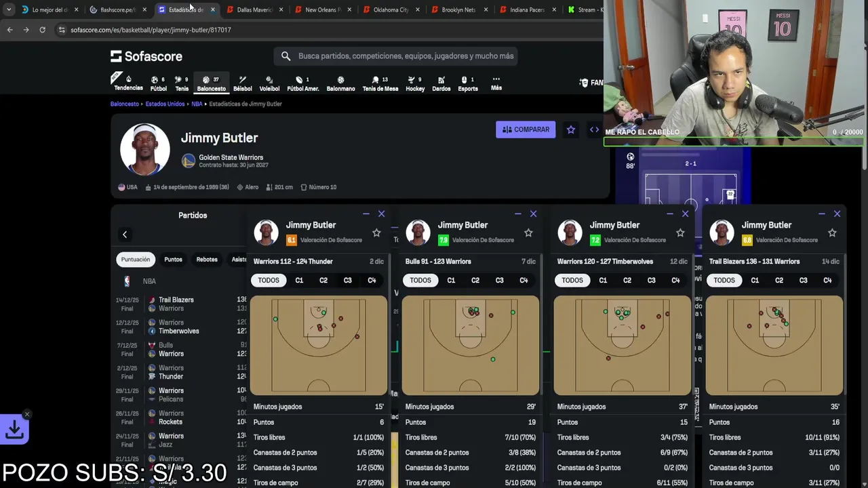The height and width of the screenshot is (488, 868).
Task: Select TODOS in Thunder game card
Action: click(269, 280)
